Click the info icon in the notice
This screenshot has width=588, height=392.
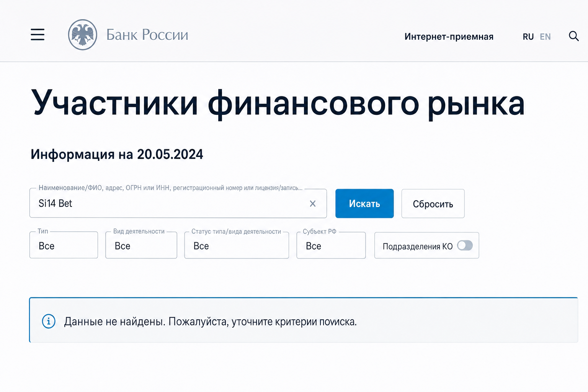pyautogui.click(x=49, y=321)
